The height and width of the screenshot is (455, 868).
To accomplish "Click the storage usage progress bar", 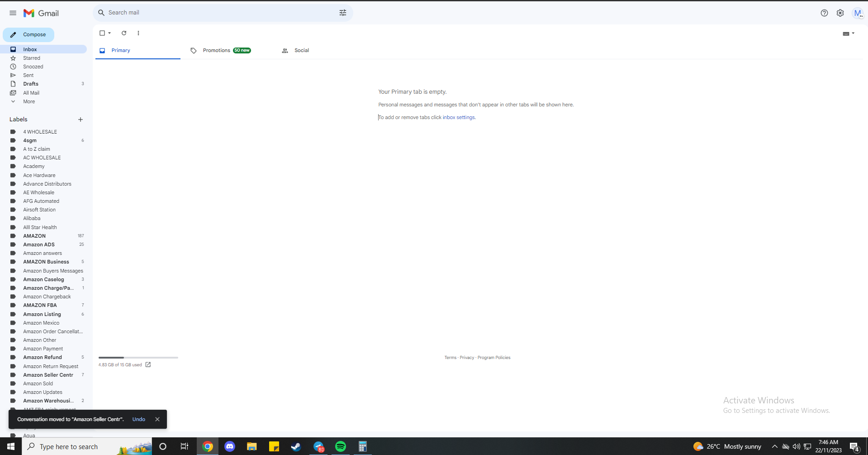I will click(138, 358).
